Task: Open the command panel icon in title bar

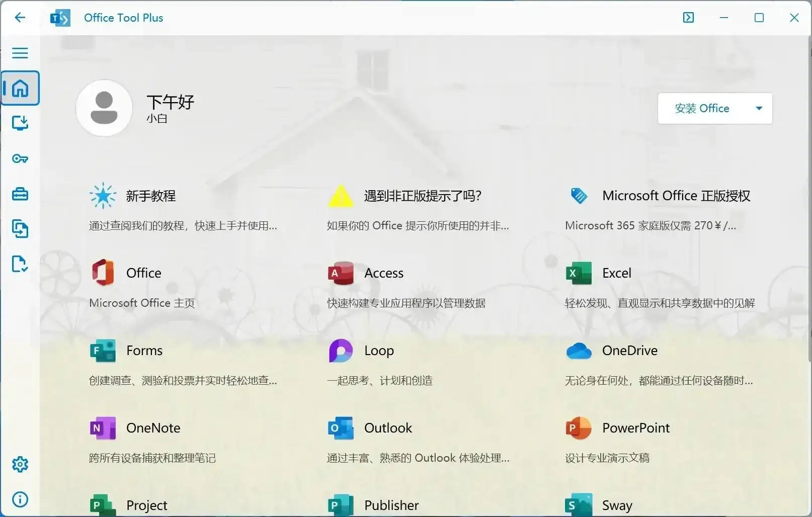Action: (x=688, y=18)
